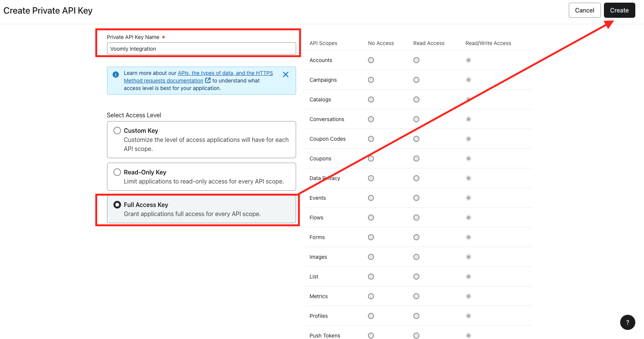Screen dimensions: 644x339
Task: Set Catalogs to Read Access
Action: pos(416,100)
